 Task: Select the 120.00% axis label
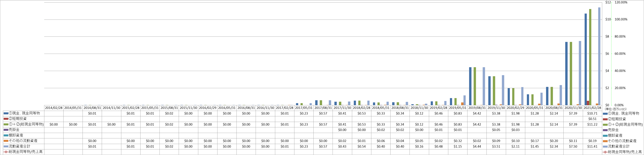[621, 2]
